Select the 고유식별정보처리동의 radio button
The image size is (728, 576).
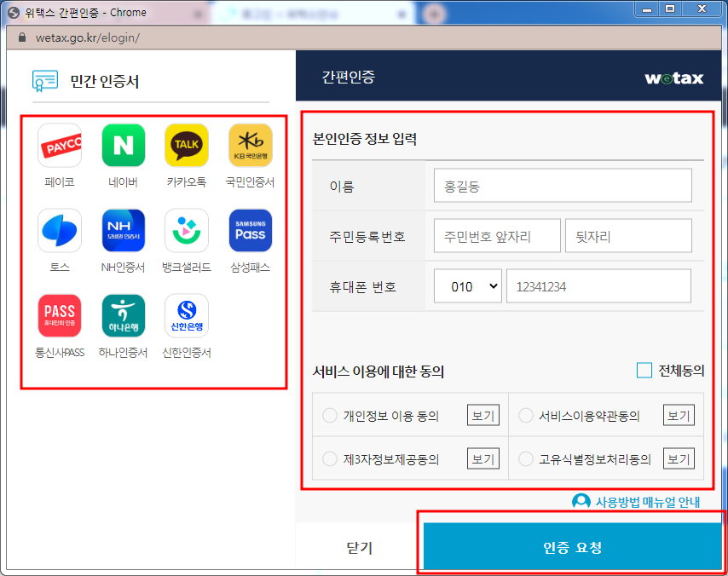(524, 458)
